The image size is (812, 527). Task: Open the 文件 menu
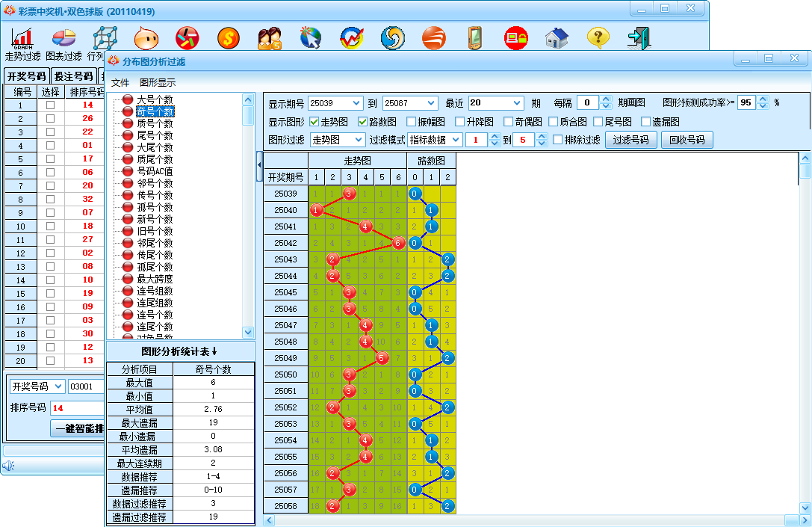click(x=120, y=82)
